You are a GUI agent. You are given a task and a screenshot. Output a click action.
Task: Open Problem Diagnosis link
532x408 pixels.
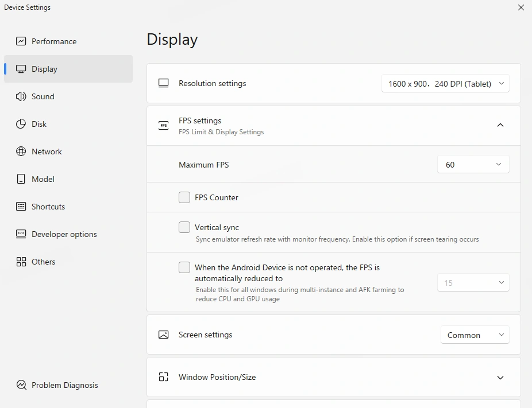(68, 385)
